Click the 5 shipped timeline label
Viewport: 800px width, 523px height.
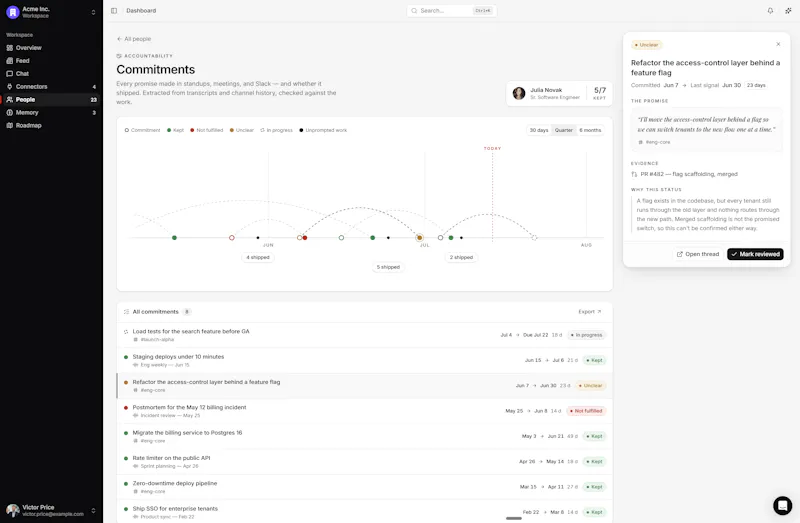click(388, 267)
